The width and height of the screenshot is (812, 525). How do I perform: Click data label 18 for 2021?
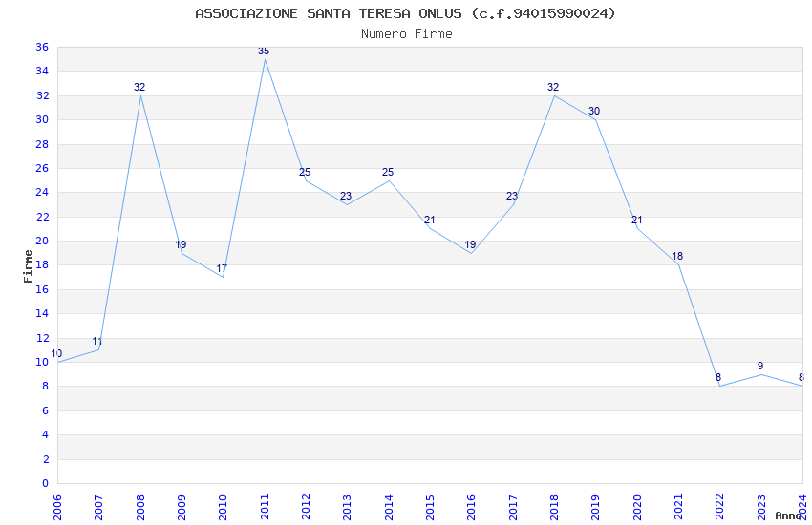tap(677, 256)
